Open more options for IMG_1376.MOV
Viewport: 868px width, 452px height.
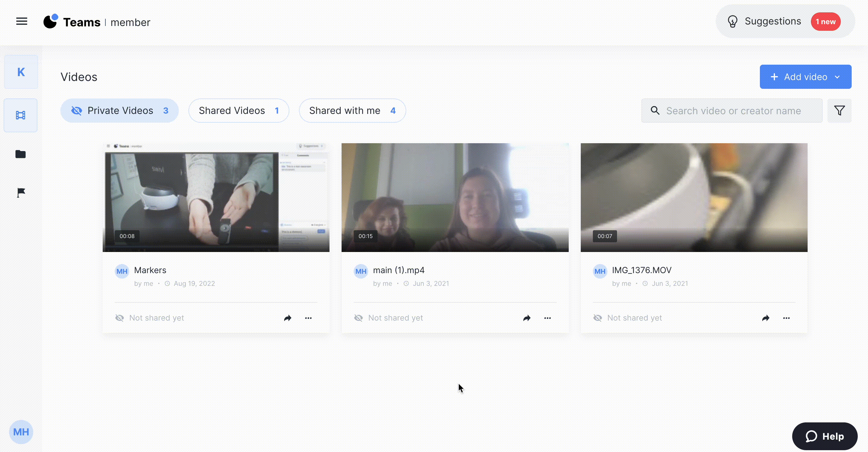[x=786, y=318]
